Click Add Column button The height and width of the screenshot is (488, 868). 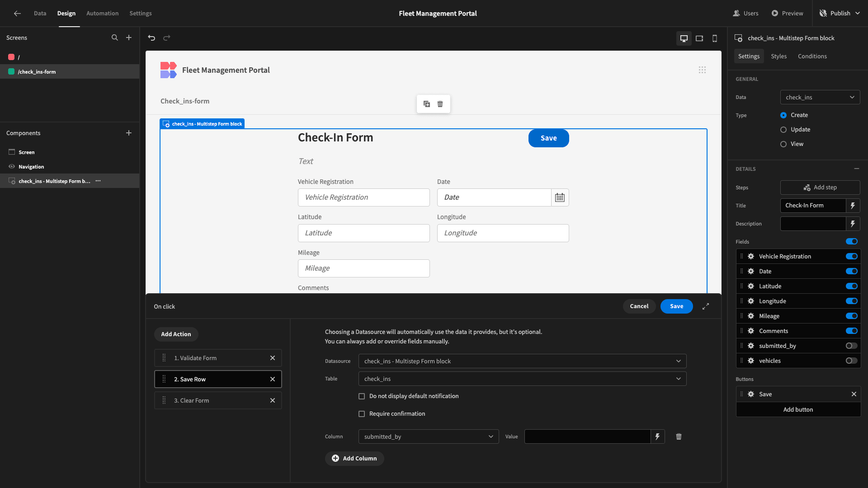pyautogui.click(x=354, y=458)
